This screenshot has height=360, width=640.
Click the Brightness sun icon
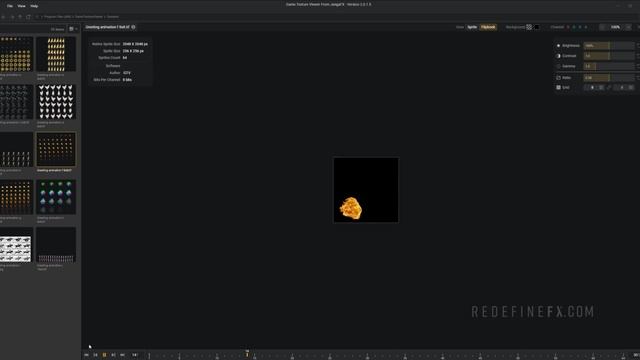click(558, 46)
